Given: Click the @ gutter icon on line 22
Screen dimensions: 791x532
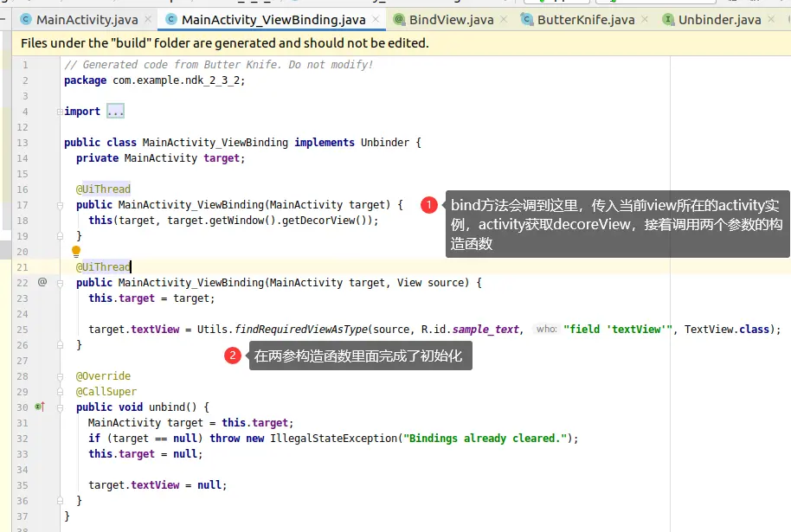Looking at the screenshot, I should coord(42,282).
